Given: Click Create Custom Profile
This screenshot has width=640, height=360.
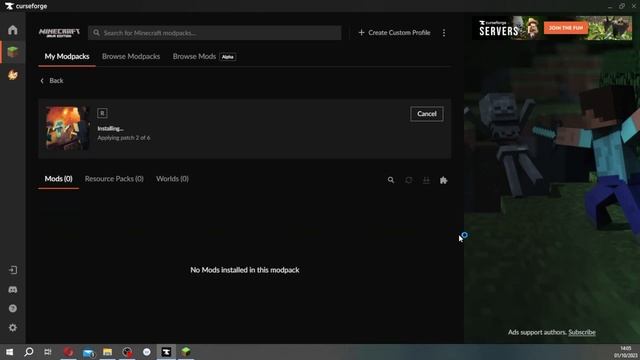Looking at the screenshot, I should pos(394,33).
